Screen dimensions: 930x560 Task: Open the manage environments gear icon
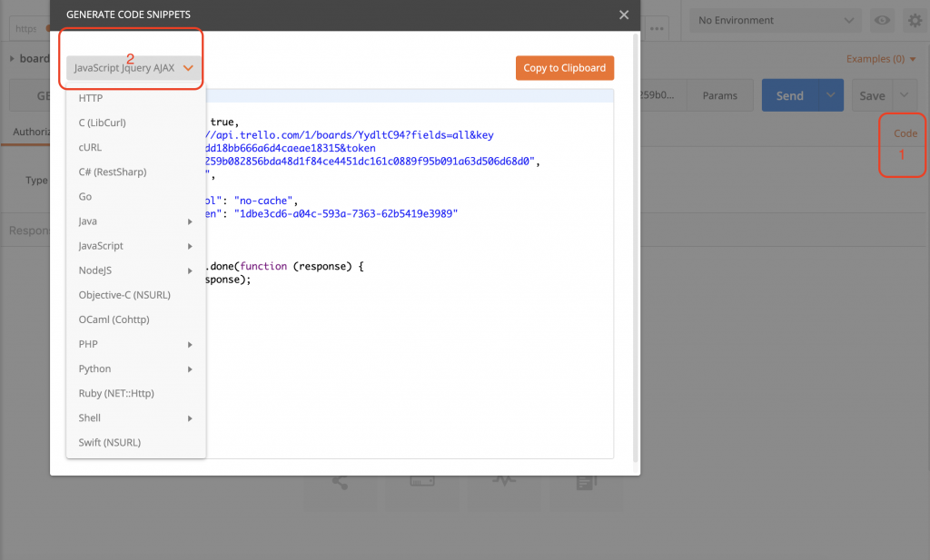click(x=915, y=21)
